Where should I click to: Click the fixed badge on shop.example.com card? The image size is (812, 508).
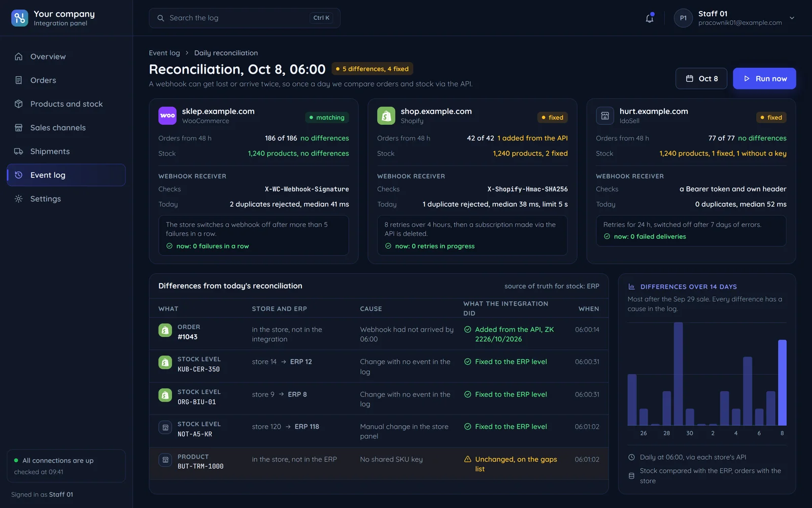pyautogui.click(x=552, y=117)
